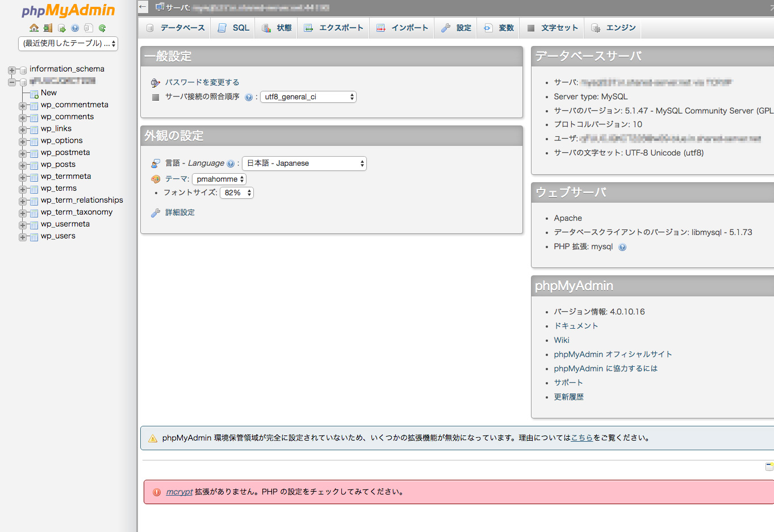Expand the wp_options table node

(23, 142)
